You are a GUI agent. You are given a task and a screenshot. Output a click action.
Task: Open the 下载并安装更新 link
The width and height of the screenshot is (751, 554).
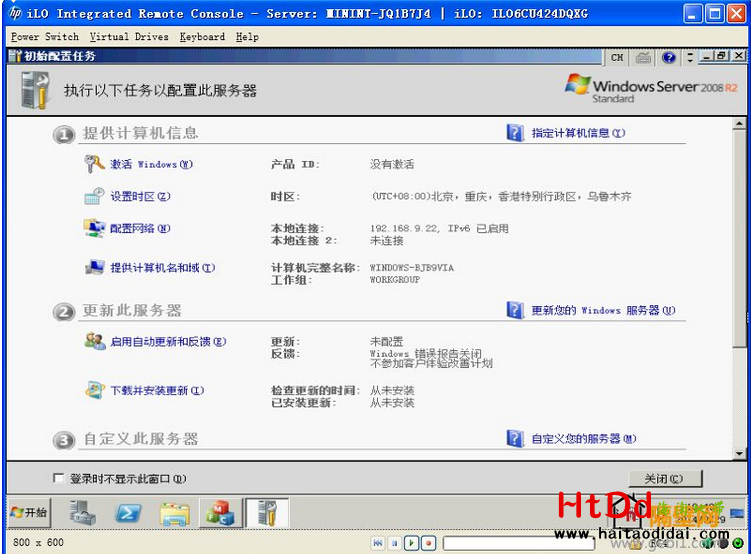[x=157, y=391]
